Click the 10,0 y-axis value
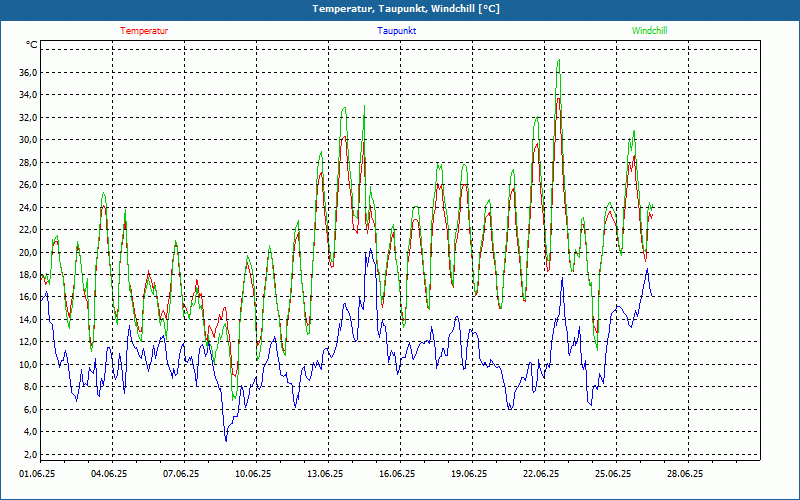The height and width of the screenshot is (500, 800). 28,364
